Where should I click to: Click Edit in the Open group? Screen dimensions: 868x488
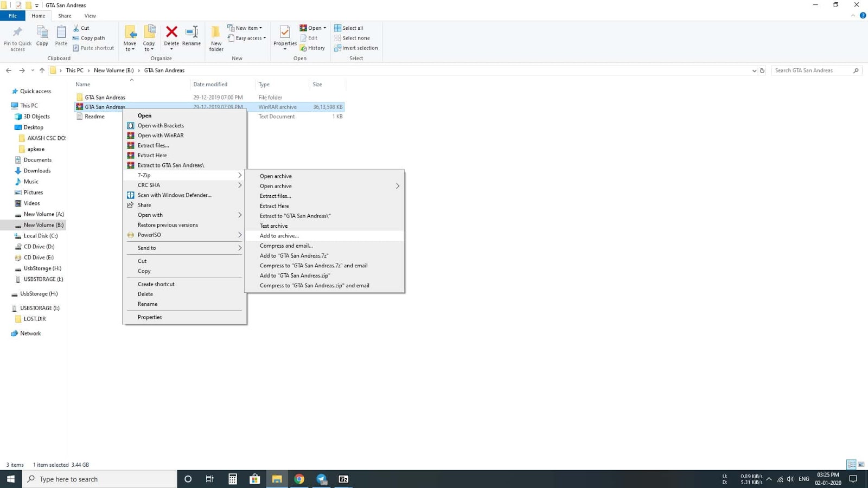tap(309, 38)
